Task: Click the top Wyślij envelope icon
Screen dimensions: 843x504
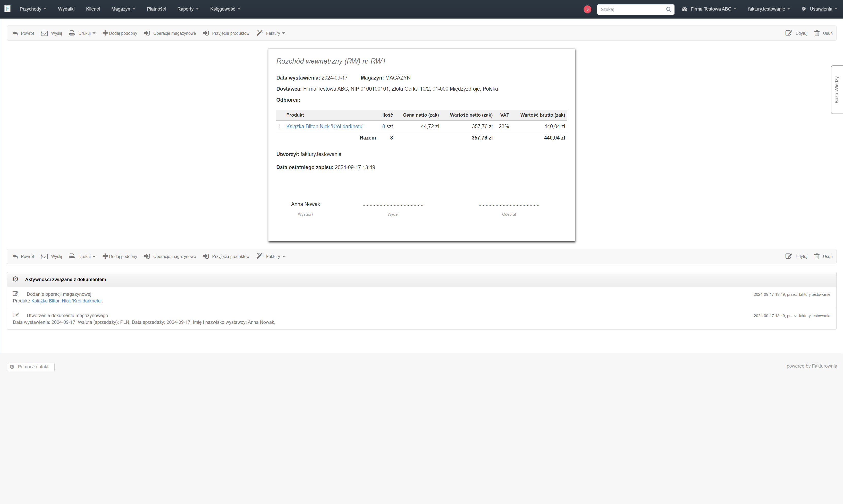Action: click(x=44, y=33)
